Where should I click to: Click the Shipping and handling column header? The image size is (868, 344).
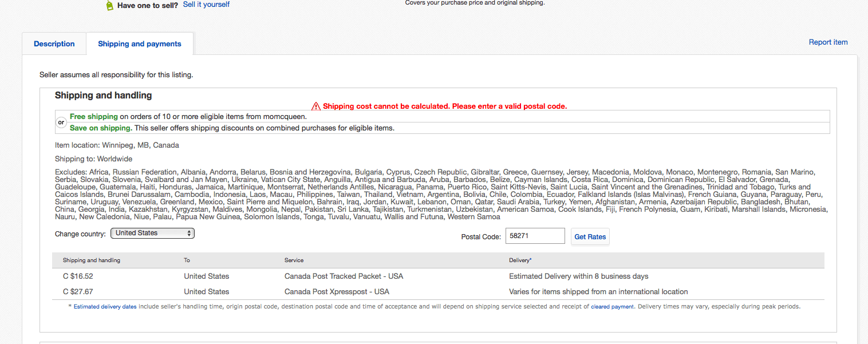point(91,260)
